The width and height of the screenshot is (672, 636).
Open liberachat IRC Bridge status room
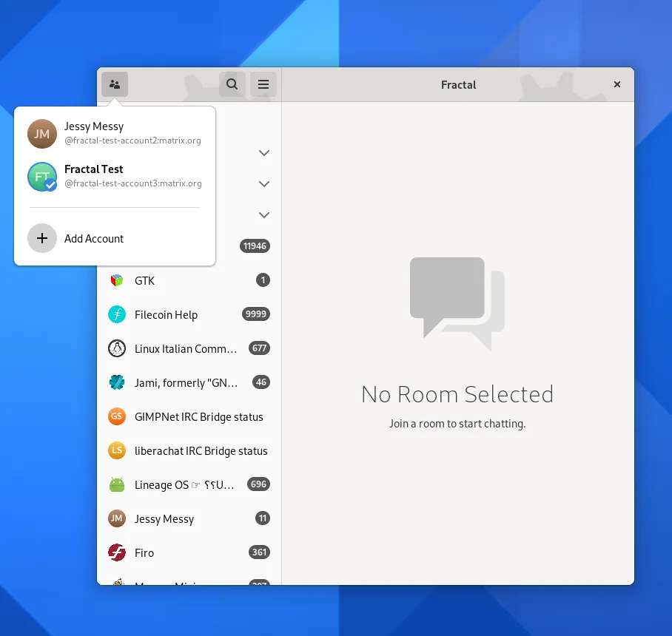coord(201,450)
